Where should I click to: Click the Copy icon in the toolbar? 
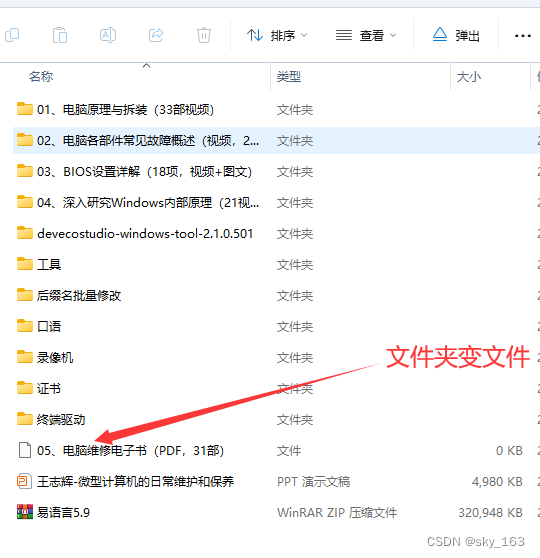click(x=12, y=35)
